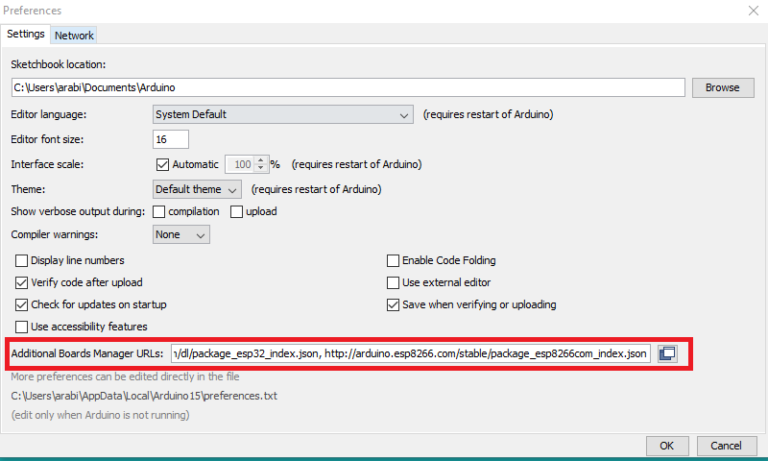Enable Display line numbers checkbox
The image size is (768, 461).
(x=22, y=260)
